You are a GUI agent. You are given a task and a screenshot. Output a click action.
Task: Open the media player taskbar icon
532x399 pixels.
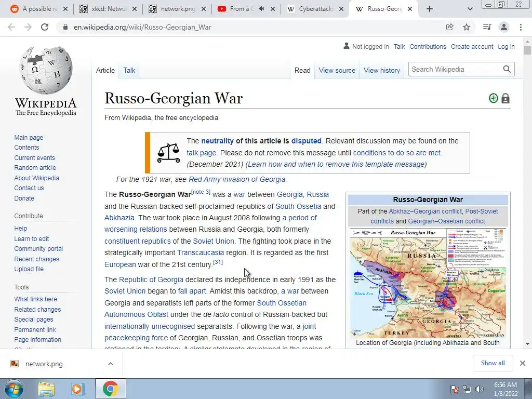click(x=77, y=389)
